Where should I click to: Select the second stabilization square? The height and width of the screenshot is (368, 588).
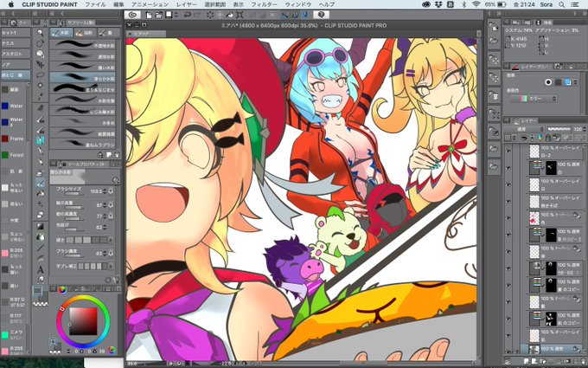(87, 266)
